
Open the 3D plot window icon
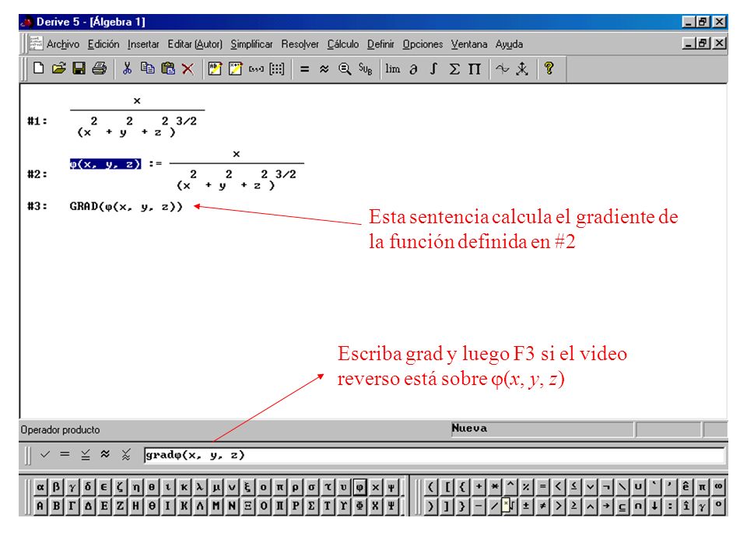click(522, 68)
